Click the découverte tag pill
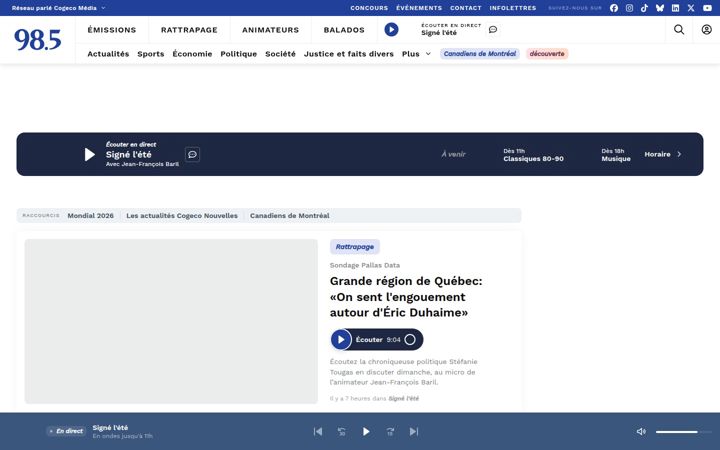The width and height of the screenshot is (720, 450). (547, 54)
